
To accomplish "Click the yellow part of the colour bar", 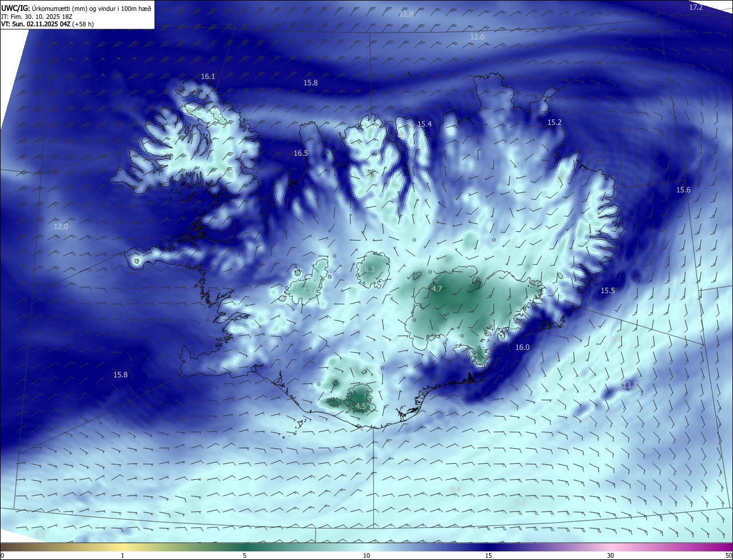I will [x=123, y=547].
